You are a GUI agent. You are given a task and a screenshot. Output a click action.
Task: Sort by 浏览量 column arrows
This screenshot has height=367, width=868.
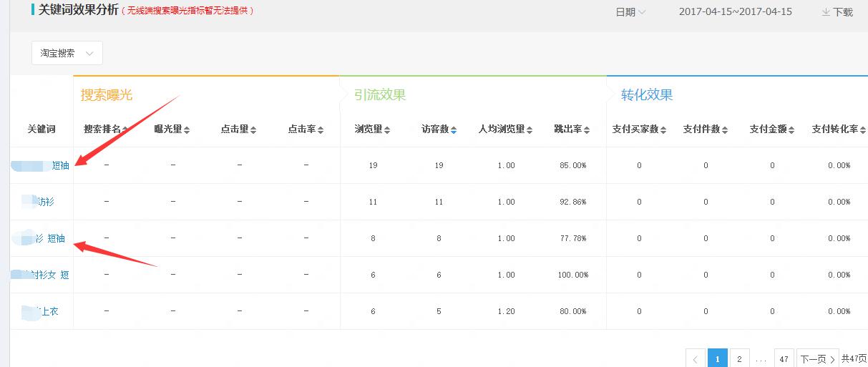coord(387,129)
